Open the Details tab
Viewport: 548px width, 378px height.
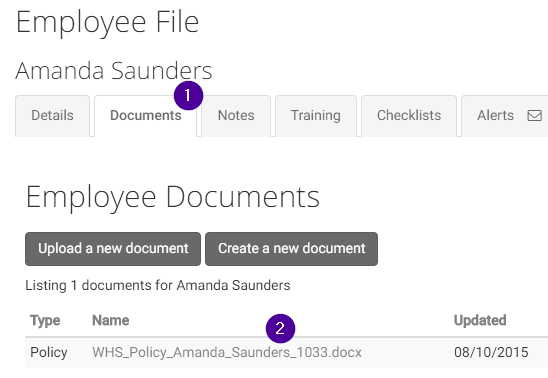tap(52, 116)
